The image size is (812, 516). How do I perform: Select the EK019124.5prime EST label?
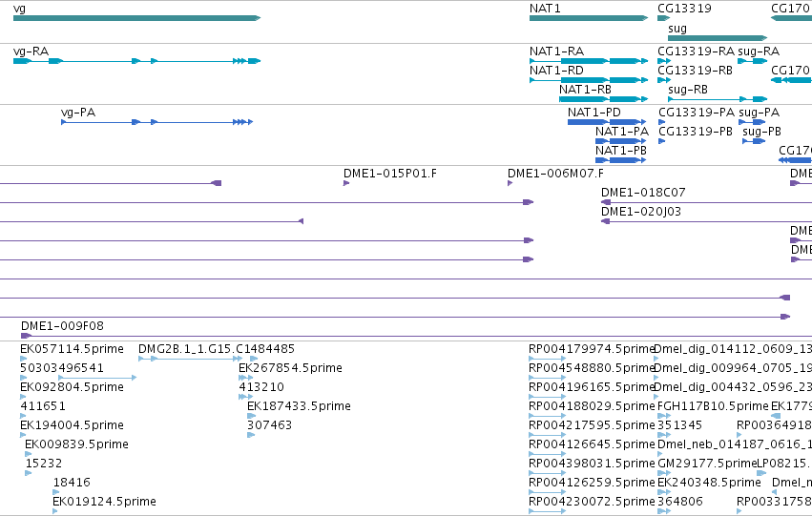tap(105, 502)
